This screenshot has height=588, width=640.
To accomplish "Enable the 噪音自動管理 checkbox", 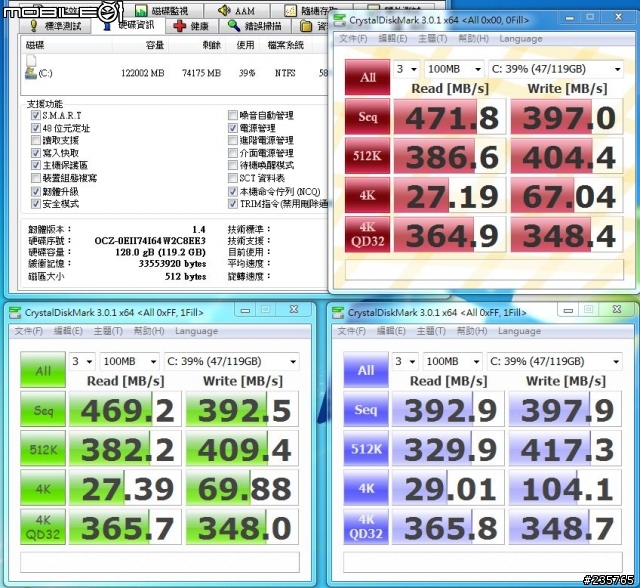I will click(233, 115).
